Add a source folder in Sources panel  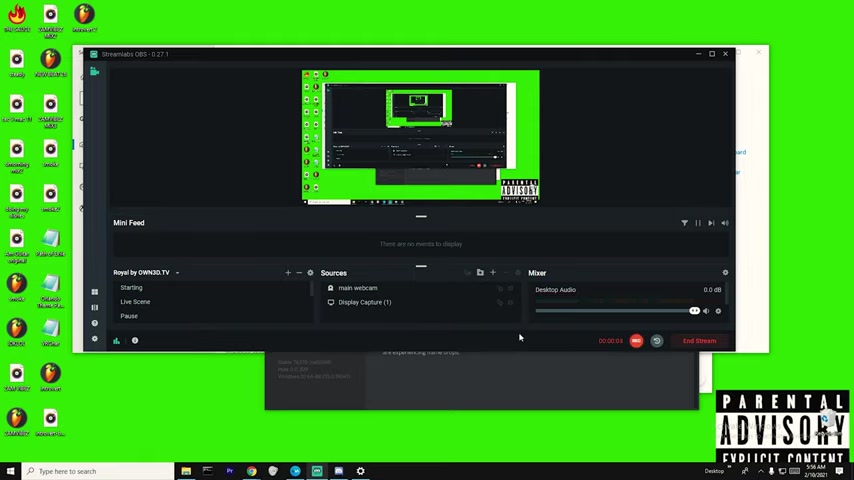480,273
